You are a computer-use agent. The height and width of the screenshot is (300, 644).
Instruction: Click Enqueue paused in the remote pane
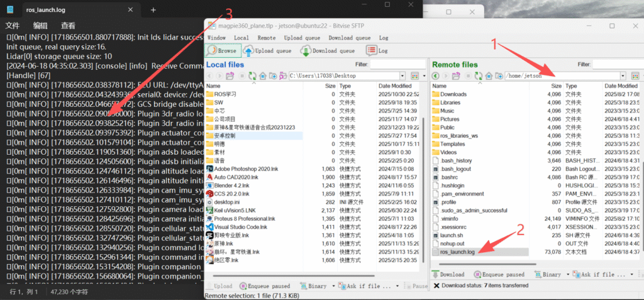tap(499, 274)
